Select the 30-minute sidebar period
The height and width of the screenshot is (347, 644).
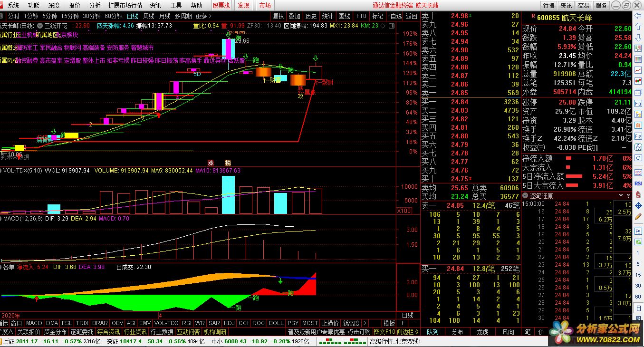638,285
